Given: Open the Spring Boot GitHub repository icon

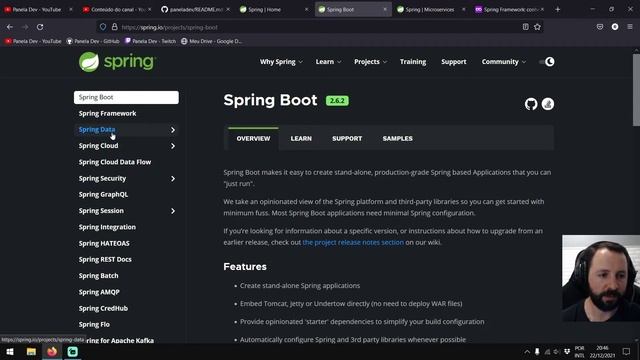Looking at the screenshot, I should click(531, 104).
